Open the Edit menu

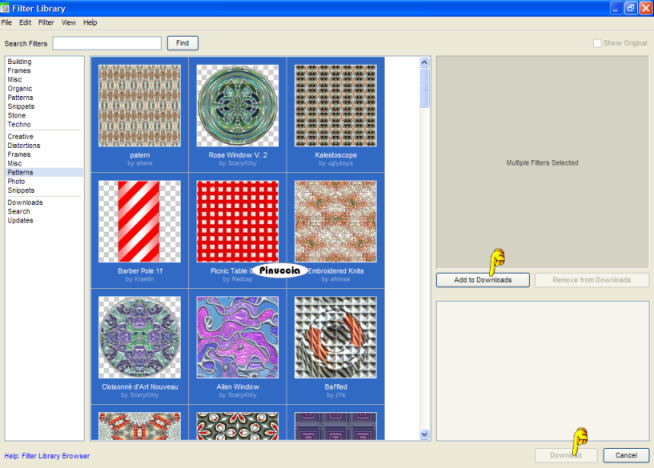(x=25, y=23)
